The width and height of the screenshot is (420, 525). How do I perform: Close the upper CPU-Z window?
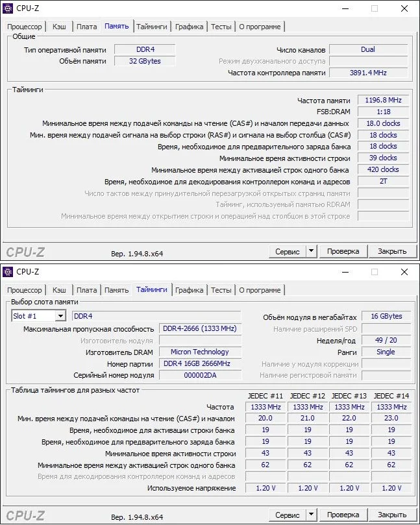404,8
